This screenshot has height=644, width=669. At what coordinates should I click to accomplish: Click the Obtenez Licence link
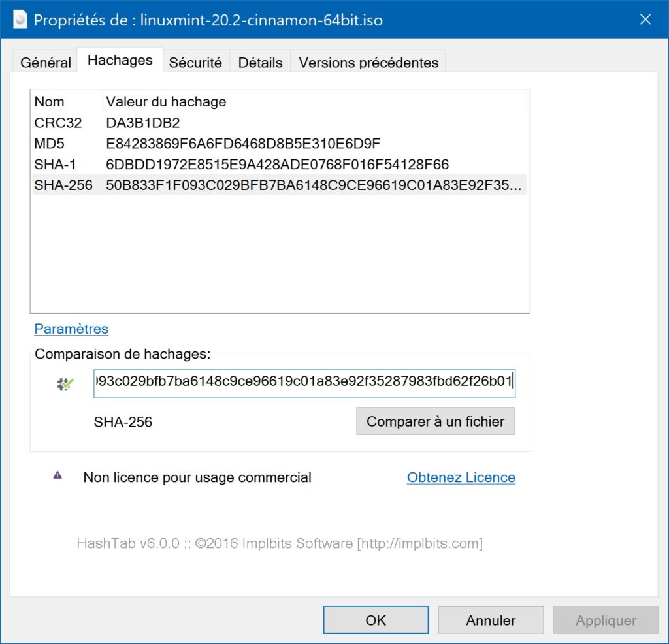pyautogui.click(x=461, y=477)
